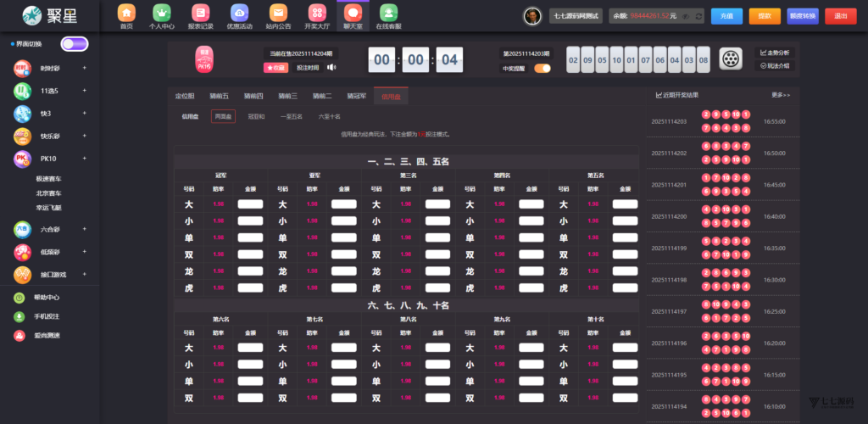Click 冠军 大 amount input field
This screenshot has width=868, height=424.
(x=250, y=204)
